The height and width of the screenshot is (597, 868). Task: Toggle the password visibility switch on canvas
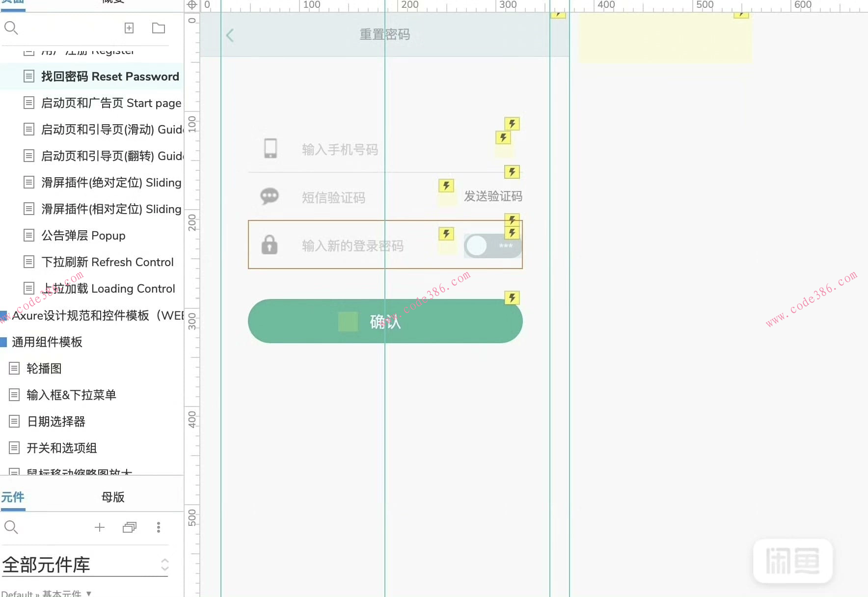[x=492, y=245]
